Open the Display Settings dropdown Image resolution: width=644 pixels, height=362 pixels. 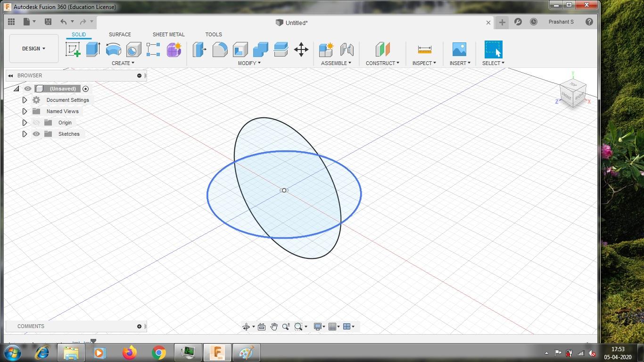[x=320, y=327]
